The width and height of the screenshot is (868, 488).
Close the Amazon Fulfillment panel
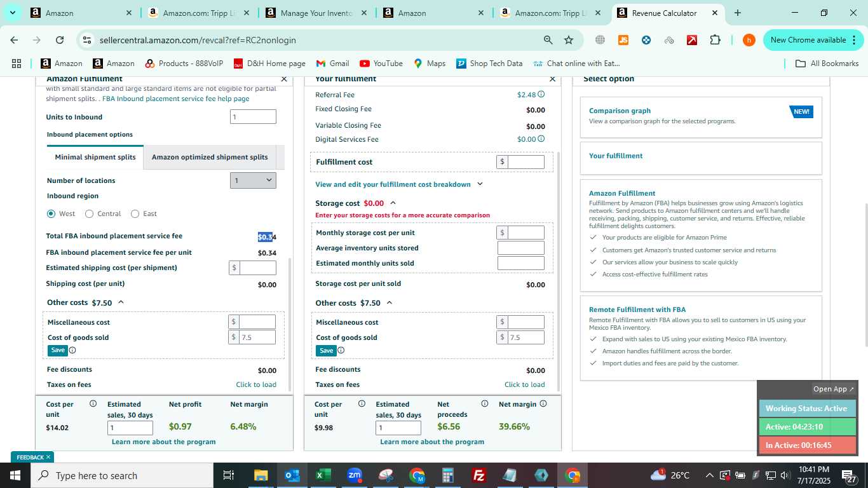(x=284, y=79)
